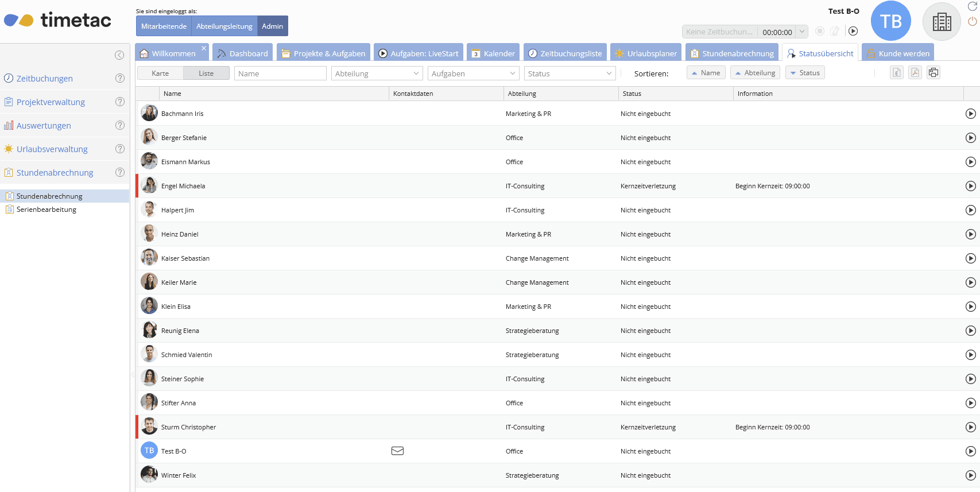980x492 pixels.
Task: Click the PDF export icon
Action: coord(915,72)
